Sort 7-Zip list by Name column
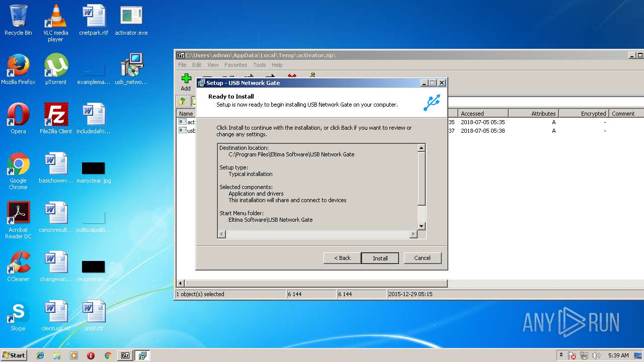This screenshot has width=644, height=362. tap(186, 114)
